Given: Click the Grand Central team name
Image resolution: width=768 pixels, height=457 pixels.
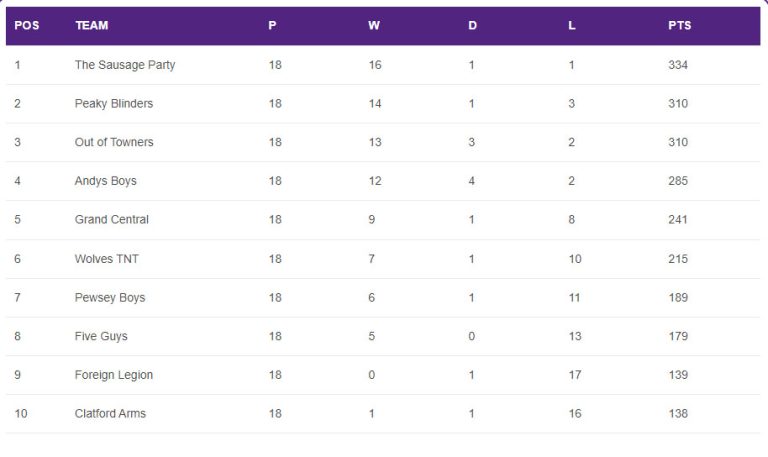Looking at the screenshot, I should click(112, 219).
